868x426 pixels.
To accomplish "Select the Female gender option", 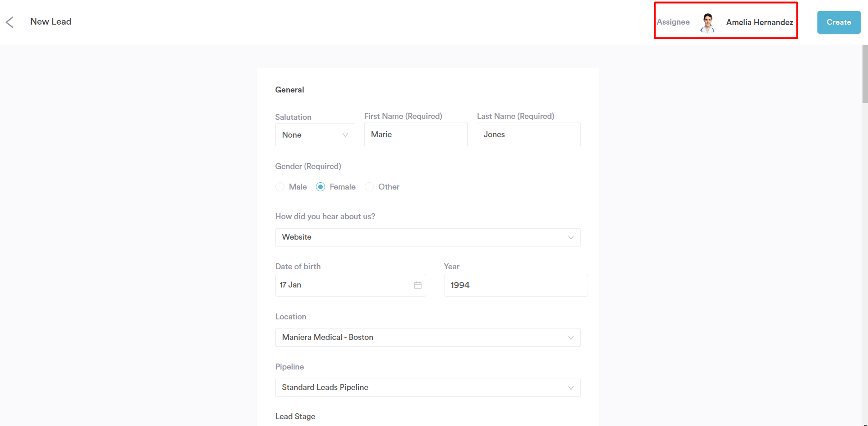I will click(320, 187).
